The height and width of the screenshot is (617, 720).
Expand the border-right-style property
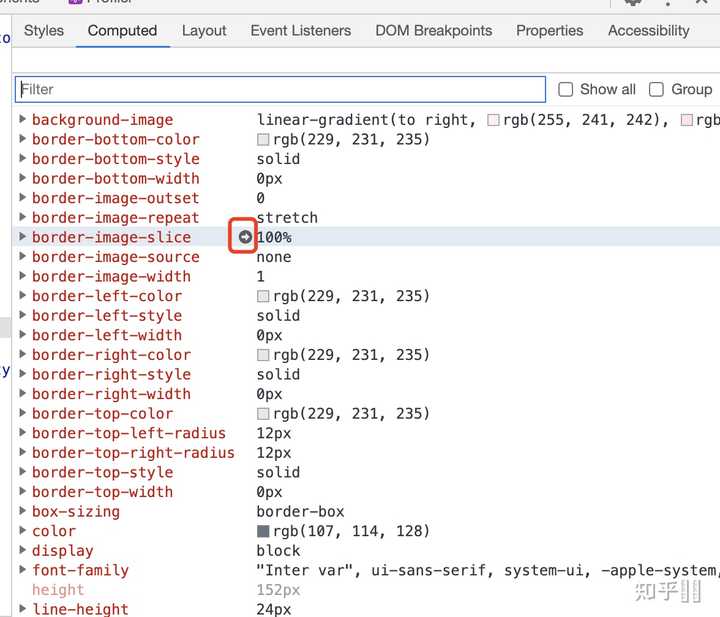(22, 374)
